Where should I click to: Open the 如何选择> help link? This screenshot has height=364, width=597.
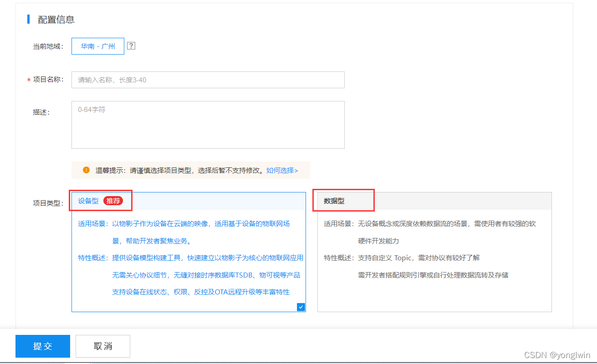pos(282,171)
